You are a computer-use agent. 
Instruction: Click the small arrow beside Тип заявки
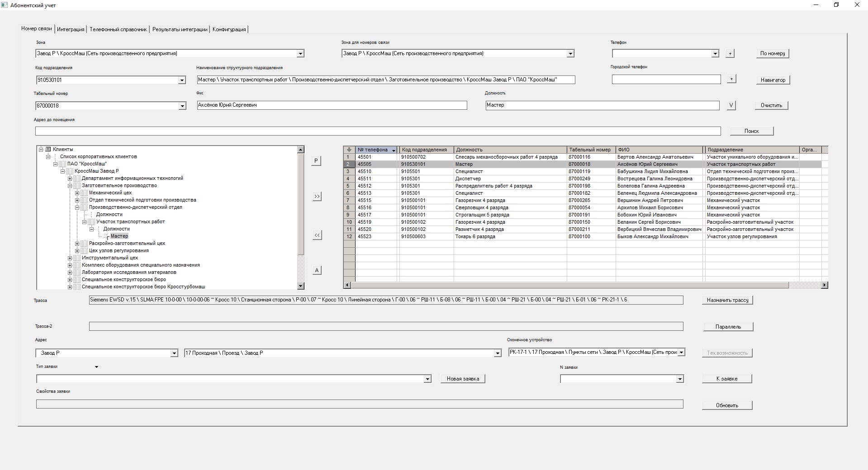pos(96,367)
